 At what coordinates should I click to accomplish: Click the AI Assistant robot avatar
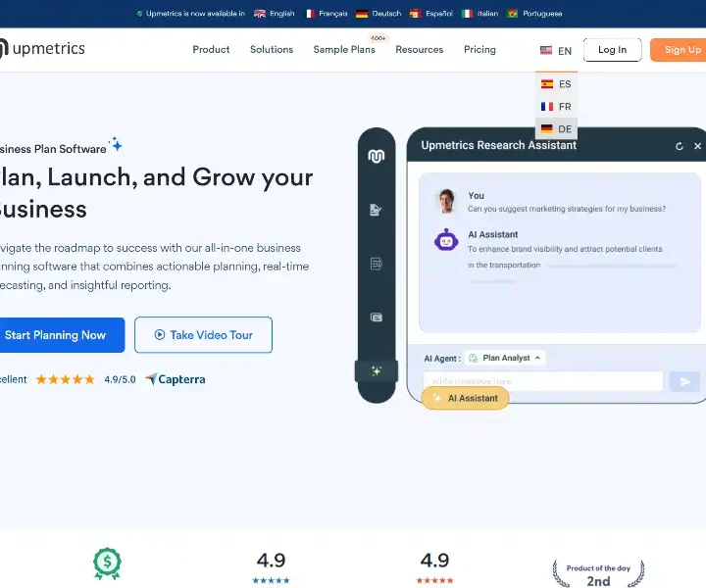tap(446, 240)
